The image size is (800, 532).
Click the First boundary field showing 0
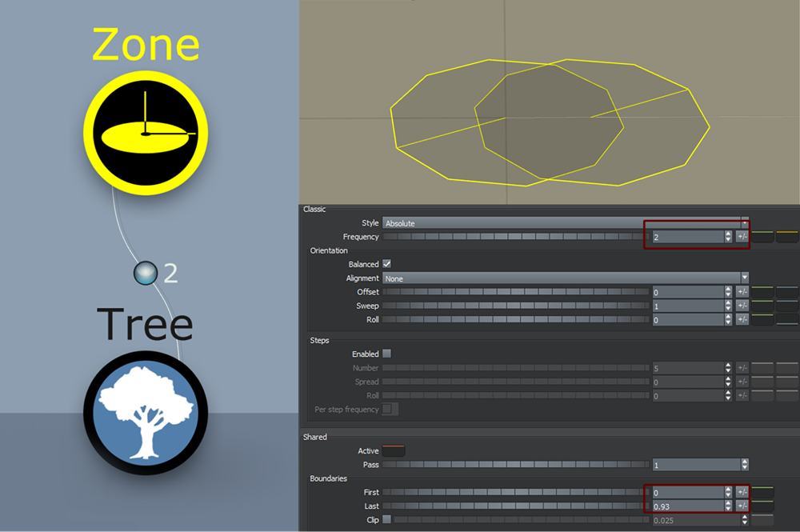pyautogui.click(x=688, y=492)
